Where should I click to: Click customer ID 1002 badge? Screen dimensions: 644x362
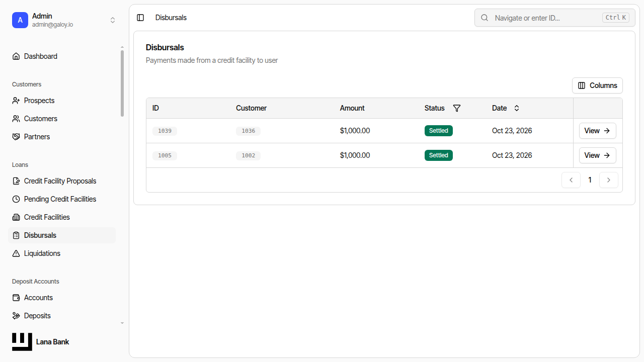click(248, 155)
